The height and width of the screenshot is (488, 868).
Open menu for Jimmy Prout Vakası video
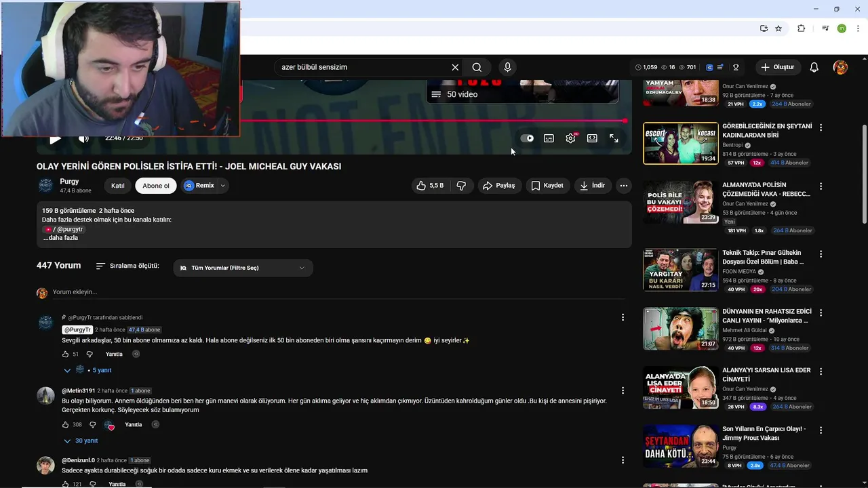point(821,430)
